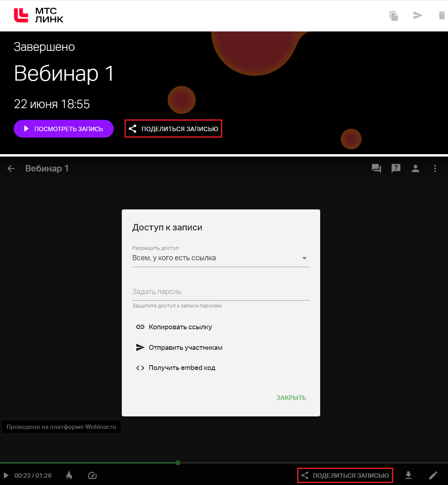Click the Защитите доступ к записи паролем hint
Screen dimensions: 448x485
tap(177, 306)
